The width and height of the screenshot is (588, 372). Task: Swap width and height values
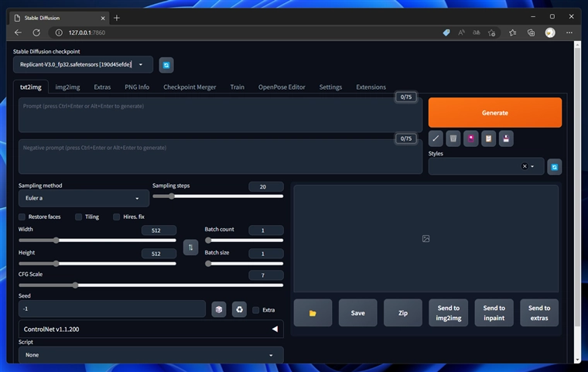[190, 247]
